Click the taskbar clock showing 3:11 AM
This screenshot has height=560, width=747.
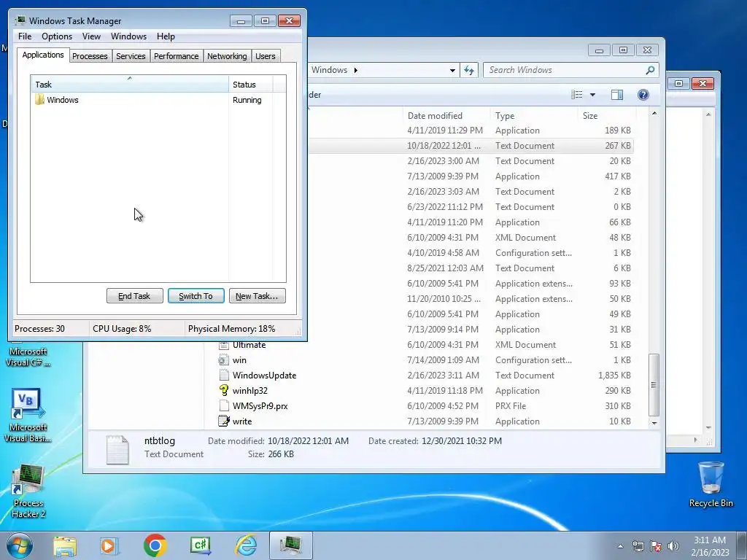tap(710, 546)
